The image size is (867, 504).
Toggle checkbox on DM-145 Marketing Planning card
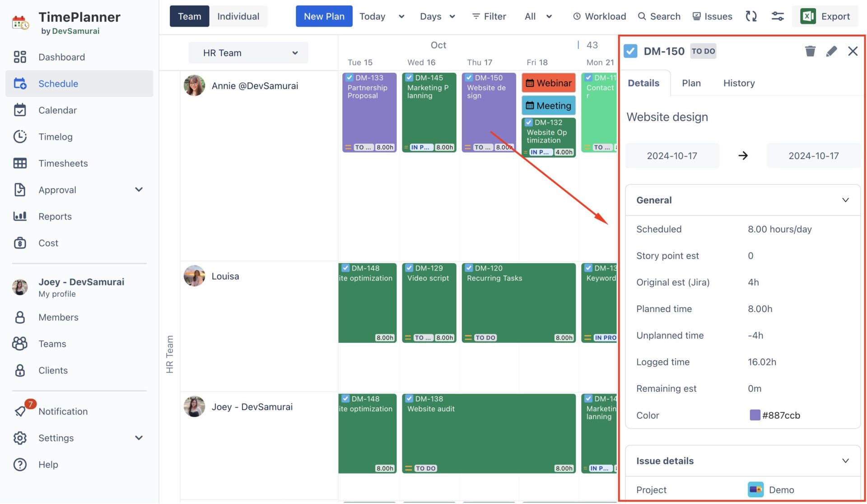coord(410,78)
